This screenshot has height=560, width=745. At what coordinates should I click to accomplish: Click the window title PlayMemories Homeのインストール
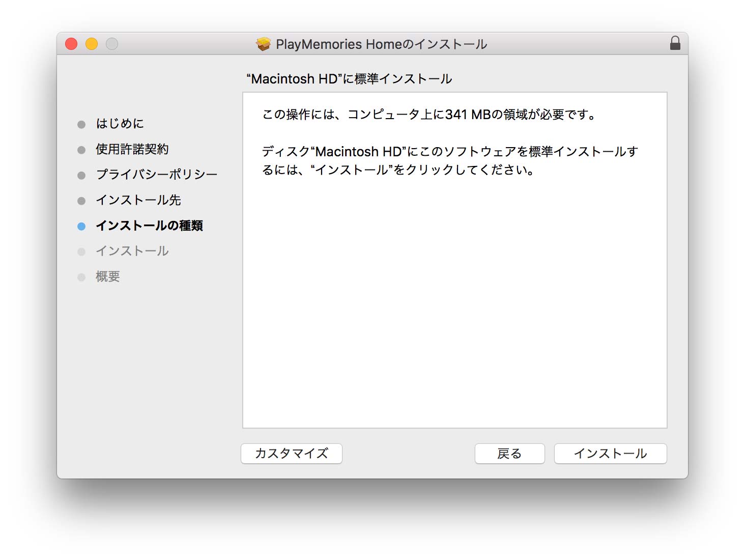[381, 44]
